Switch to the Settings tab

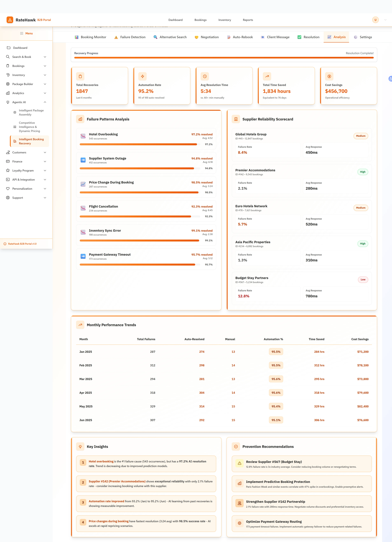pos(363,37)
